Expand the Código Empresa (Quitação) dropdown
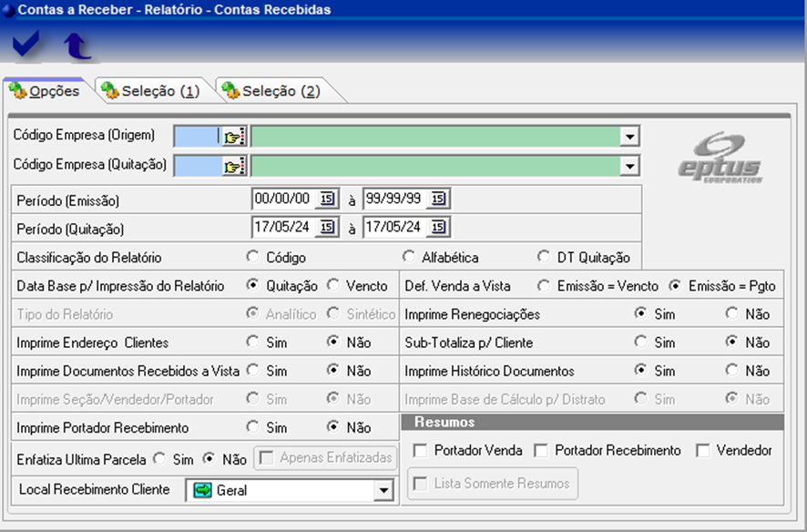 click(628, 167)
